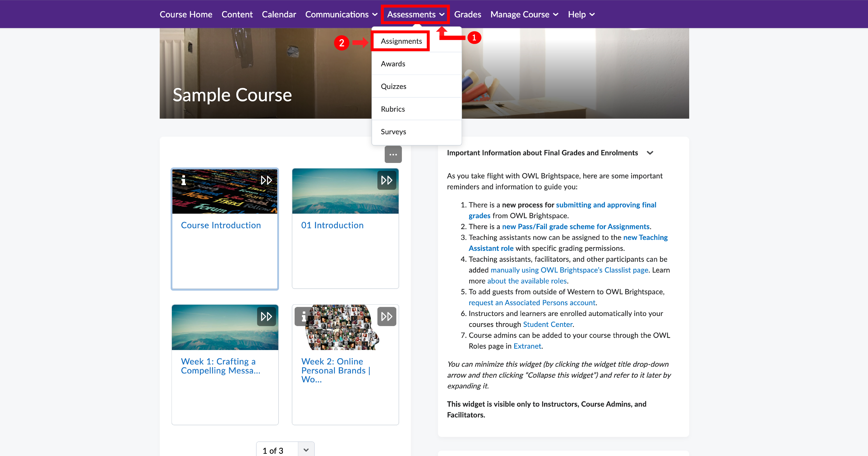Click the ellipsis options icon above course tiles
The width and height of the screenshot is (868, 456).
pos(393,154)
